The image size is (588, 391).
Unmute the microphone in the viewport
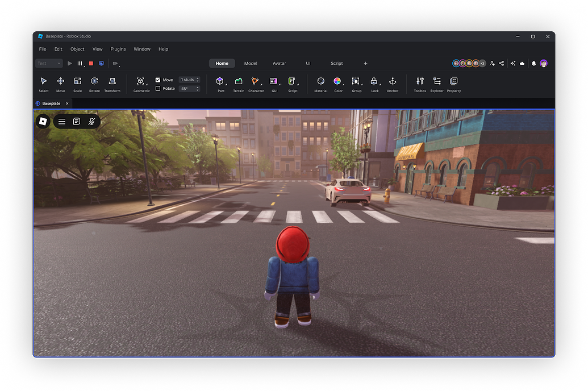pyautogui.click(x=92, y=121)
